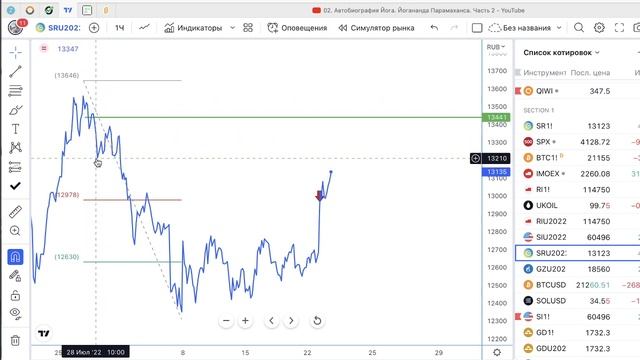
Task: Open the forecasting and measurement tools
Action: pyautogui.click(x=16, y=167)
